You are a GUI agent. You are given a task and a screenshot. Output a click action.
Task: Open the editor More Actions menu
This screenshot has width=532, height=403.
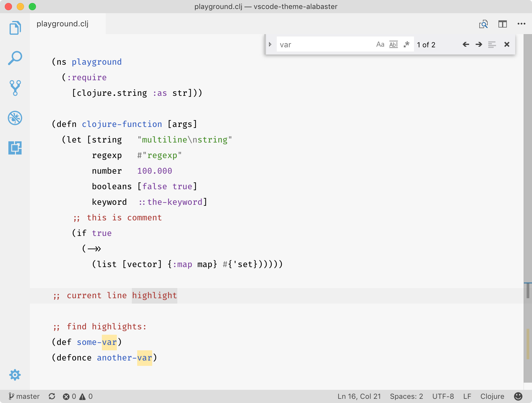pyautogui.click(x=522, y=24)
